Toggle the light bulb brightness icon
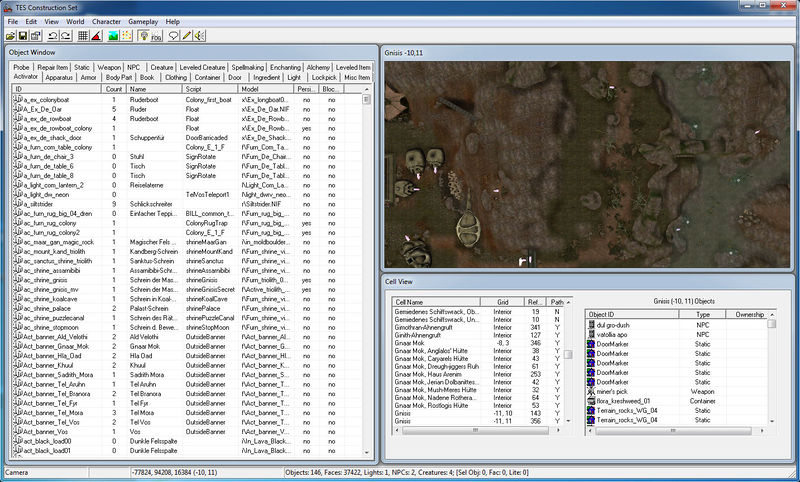Viewport: 800px width, 482px height. 143,36
